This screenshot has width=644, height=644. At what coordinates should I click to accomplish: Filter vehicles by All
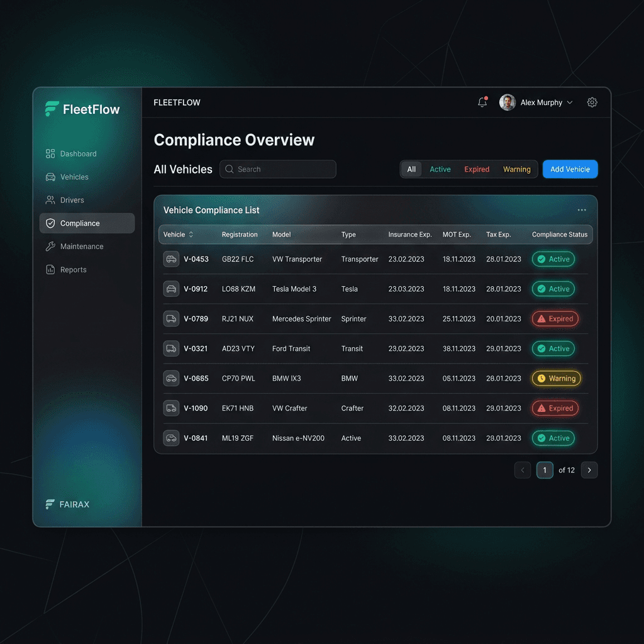coord(411,169)
